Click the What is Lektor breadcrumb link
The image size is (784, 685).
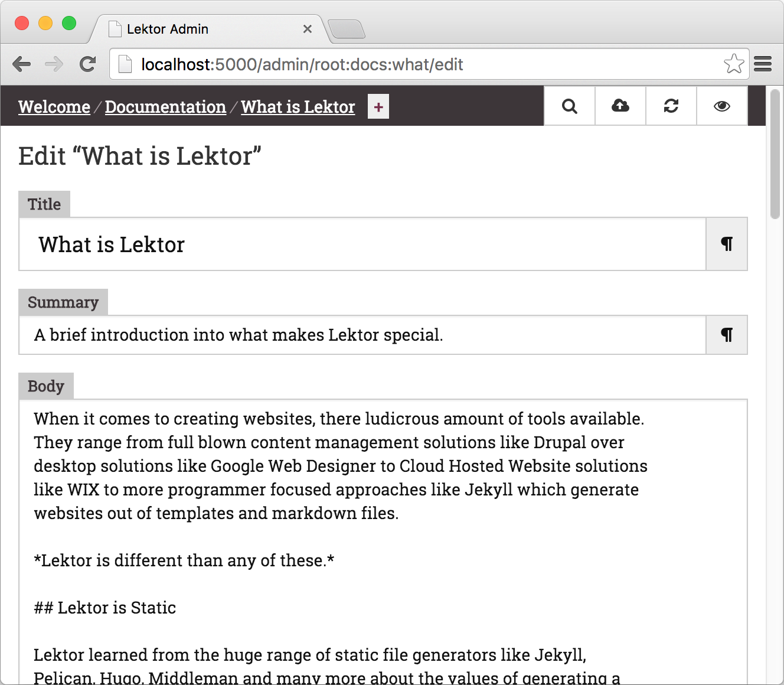click(298, 107)
